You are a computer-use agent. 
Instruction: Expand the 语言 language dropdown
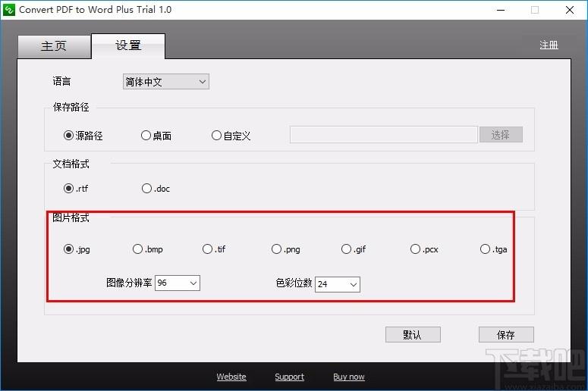click(x=165, y=82)
